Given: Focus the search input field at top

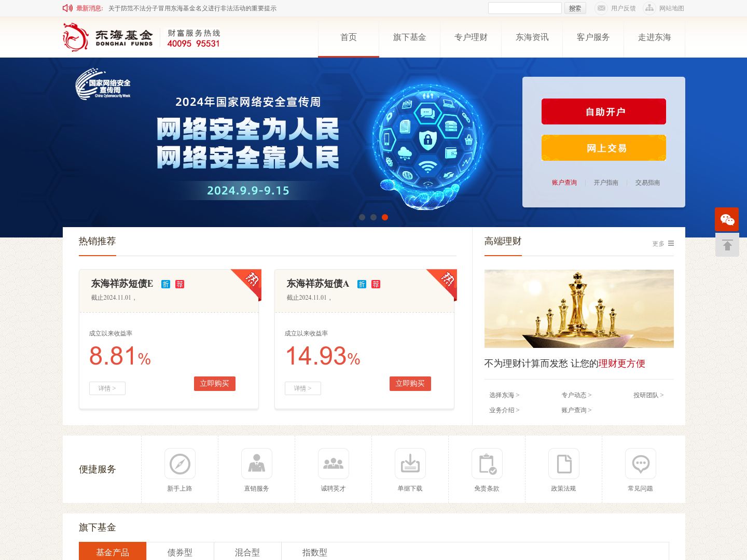Looking at the screenshot, I should (525, 8).
